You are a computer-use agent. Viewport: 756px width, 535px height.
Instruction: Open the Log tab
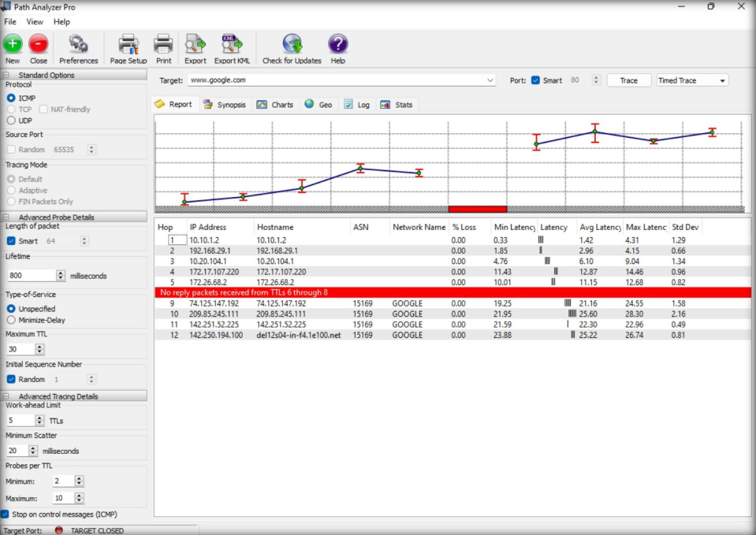[357, 105]
